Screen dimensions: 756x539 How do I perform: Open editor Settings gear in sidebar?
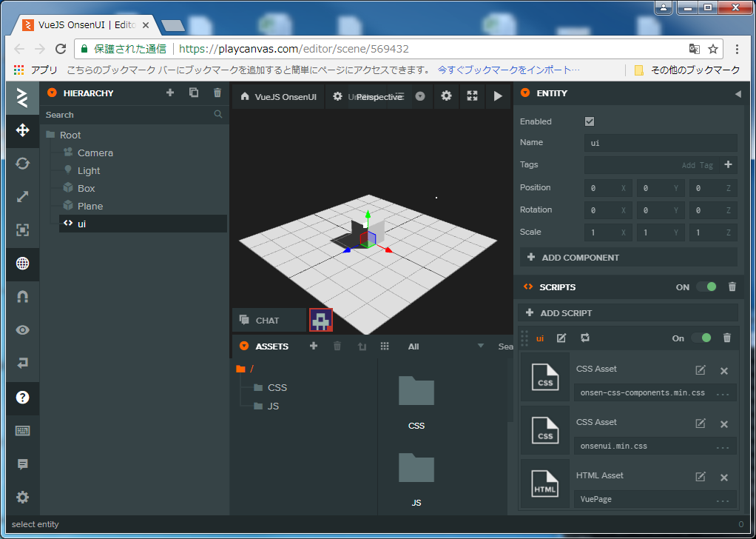(23, 498)
